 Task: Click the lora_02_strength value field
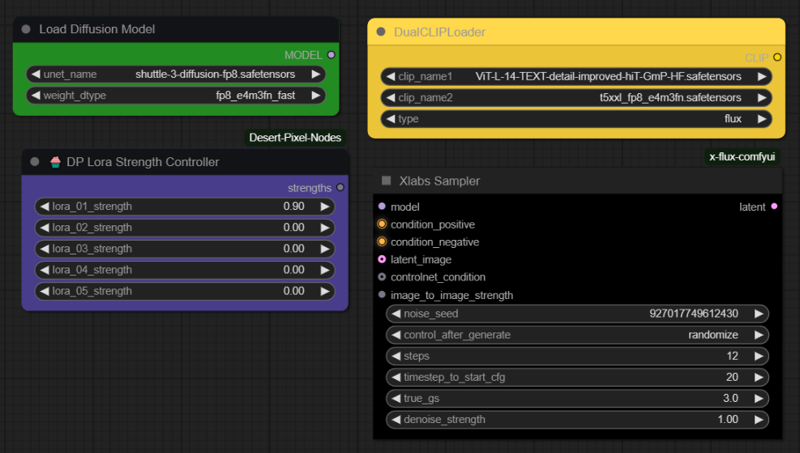(x=185, y=228)
